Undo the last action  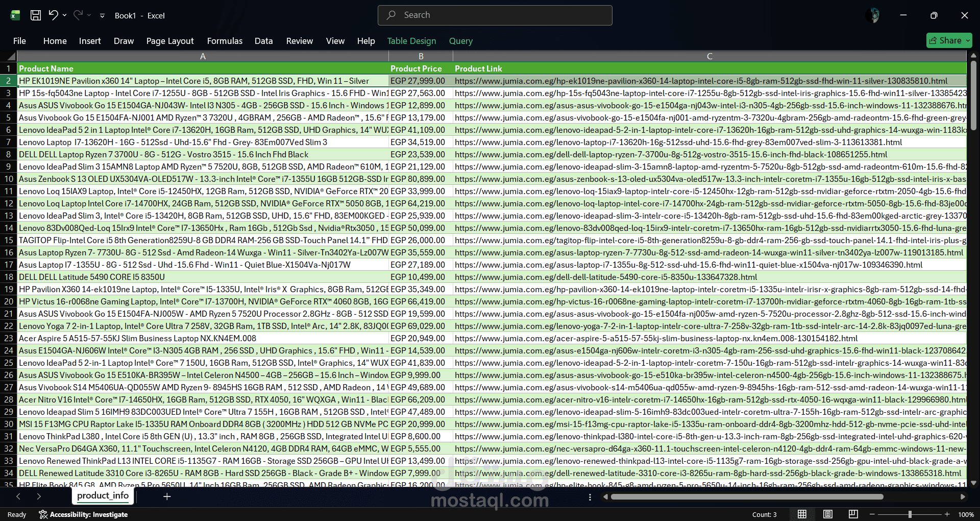[x=53, y=15]
